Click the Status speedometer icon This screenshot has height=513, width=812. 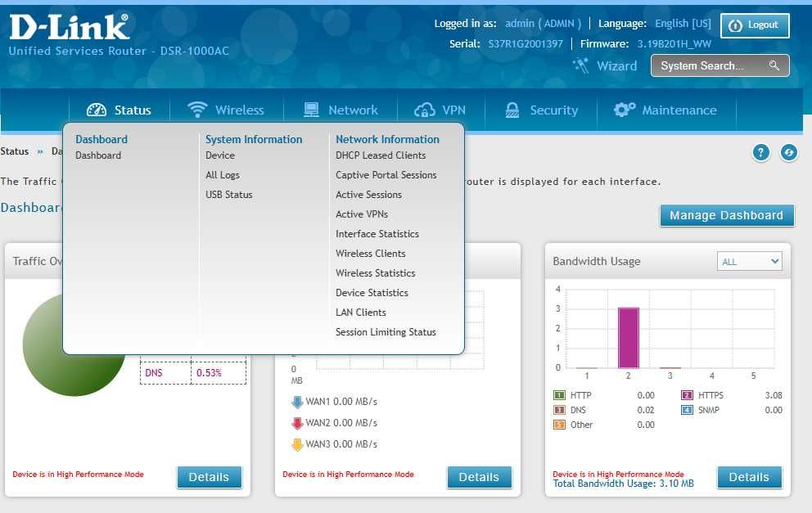pos(97,110)
